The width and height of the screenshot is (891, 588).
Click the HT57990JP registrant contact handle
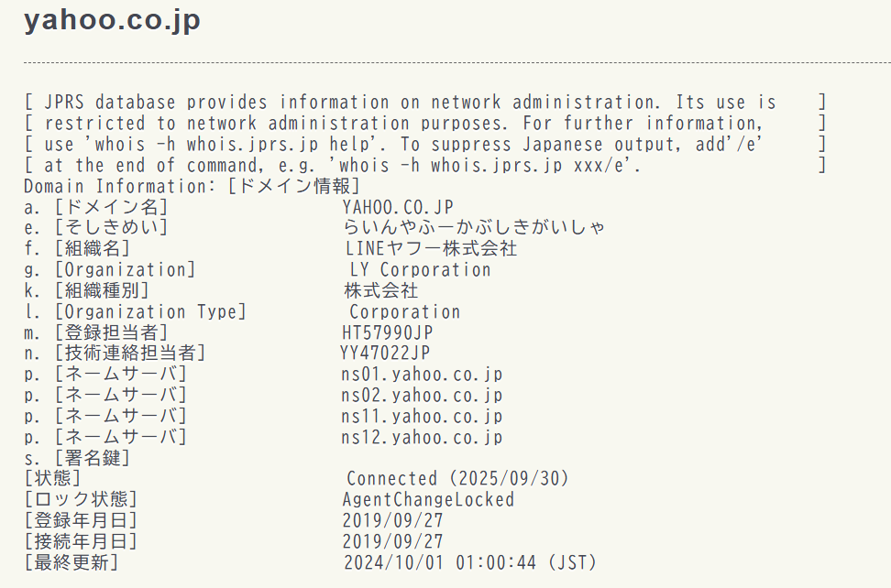tap(388, 332)
